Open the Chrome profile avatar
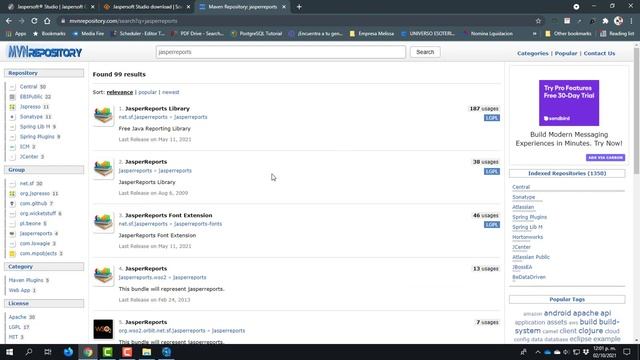640x360 pixels. (618, 21)
